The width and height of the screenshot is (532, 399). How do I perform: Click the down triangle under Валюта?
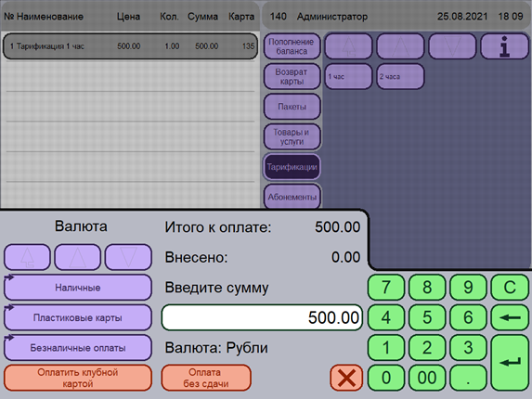(x=128, y=257)
